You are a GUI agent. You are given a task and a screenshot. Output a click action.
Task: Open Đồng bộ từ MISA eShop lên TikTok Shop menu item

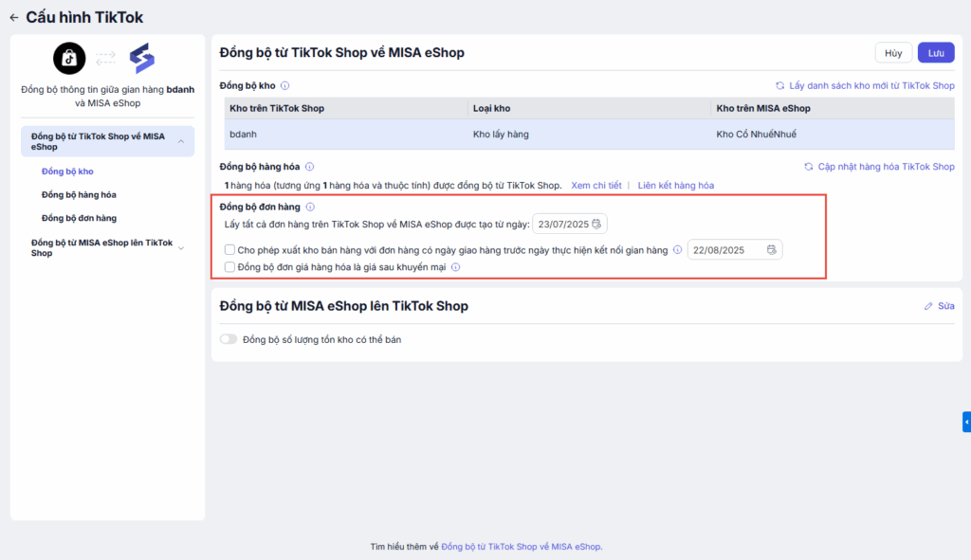[x=108, y=248]
